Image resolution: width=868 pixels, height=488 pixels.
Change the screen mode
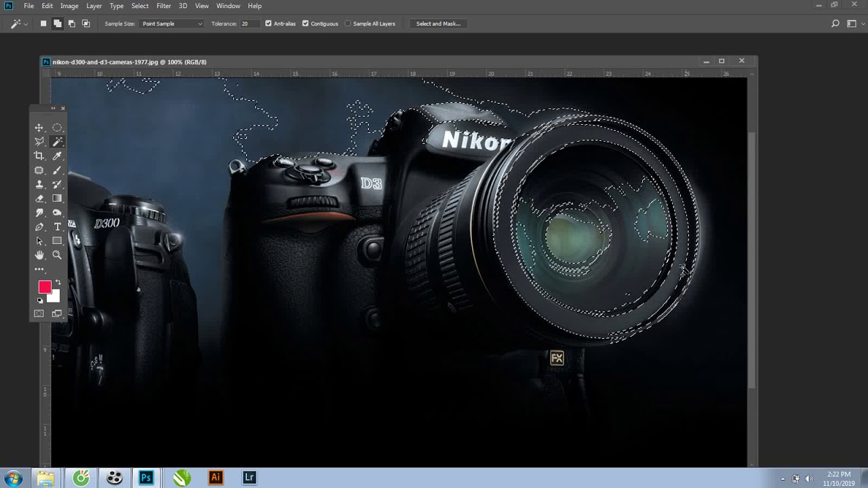56,314
